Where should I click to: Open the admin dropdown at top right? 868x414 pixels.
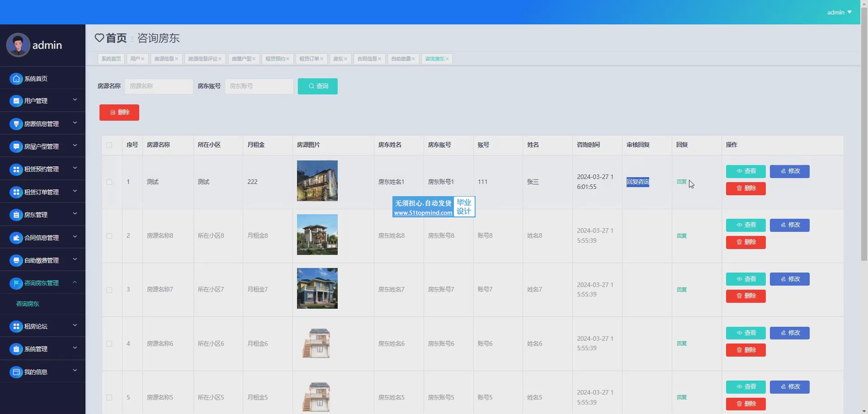point(839,12)
